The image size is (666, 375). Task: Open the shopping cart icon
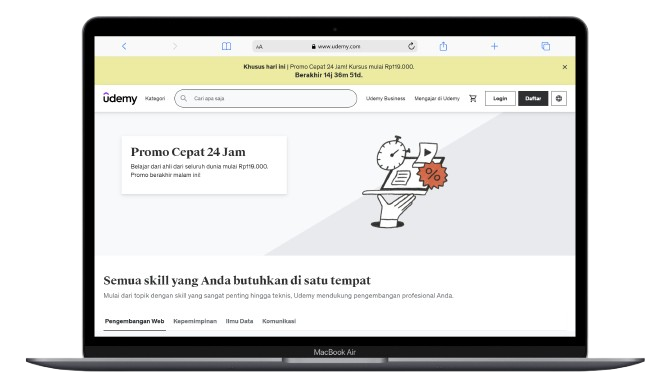[x=473, y=99]
